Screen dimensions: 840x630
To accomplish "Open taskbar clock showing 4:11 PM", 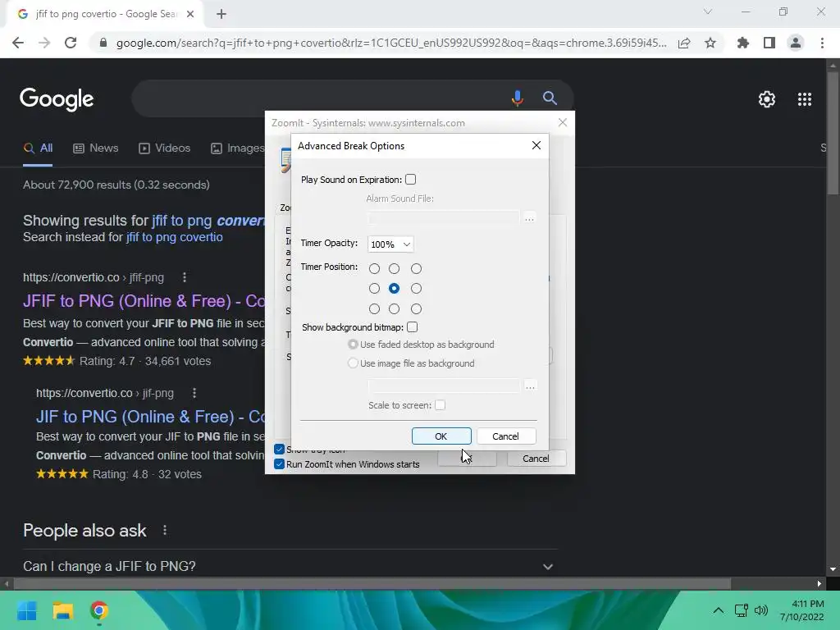I will pos(802,610).
